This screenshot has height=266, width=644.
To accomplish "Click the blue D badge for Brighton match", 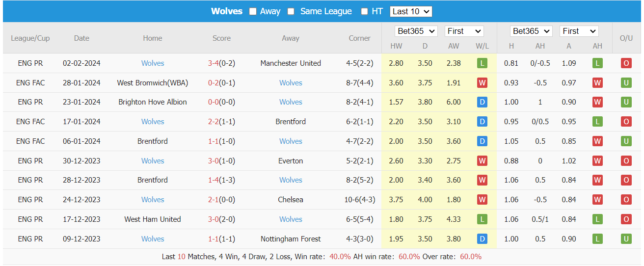I will click(482, 102).
